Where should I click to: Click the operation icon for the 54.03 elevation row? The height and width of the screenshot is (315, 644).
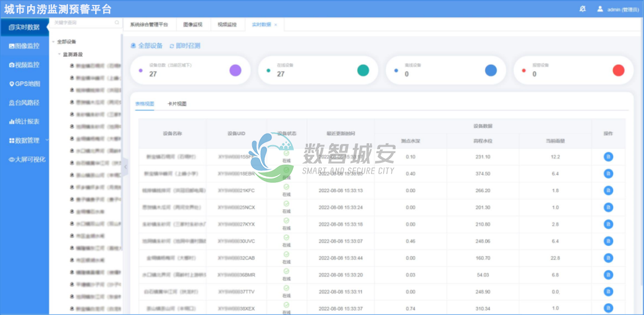(x=608, y=275)
